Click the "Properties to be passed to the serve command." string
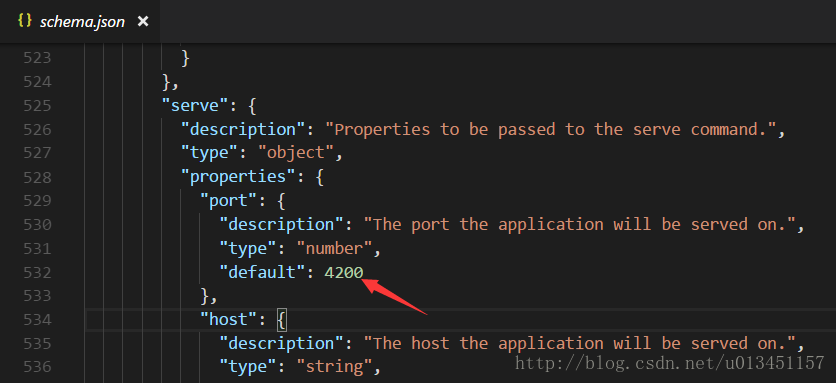Screen dimensions: 836x383 pyautogui.click(x=551, y=130)
